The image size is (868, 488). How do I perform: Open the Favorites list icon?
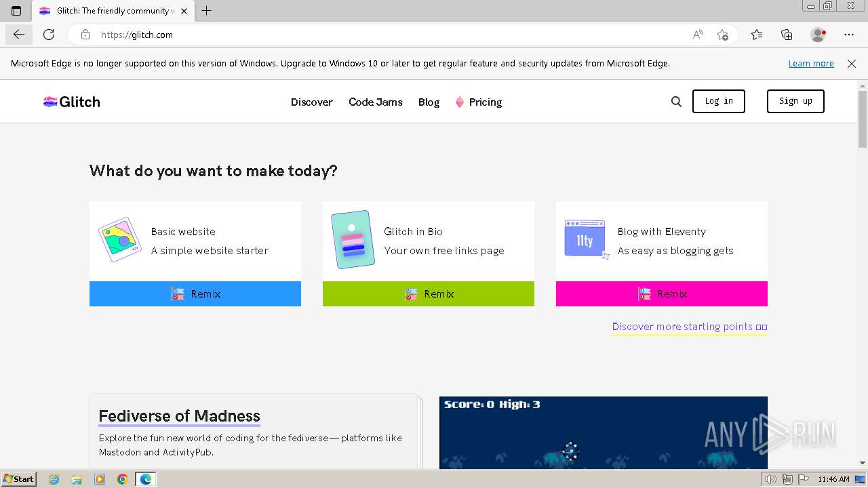(757, 35)
